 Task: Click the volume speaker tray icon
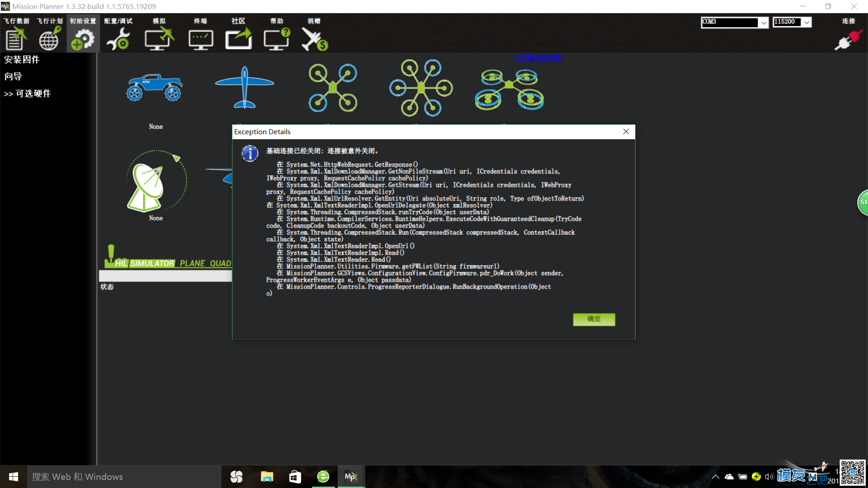pyautogui.click(x=769, y=477)
